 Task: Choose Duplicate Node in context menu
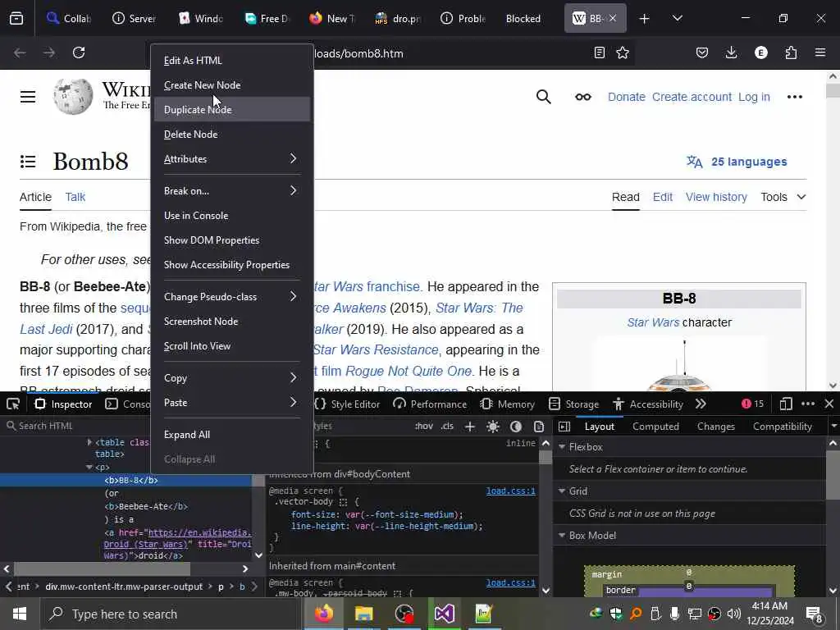[232, 109]
